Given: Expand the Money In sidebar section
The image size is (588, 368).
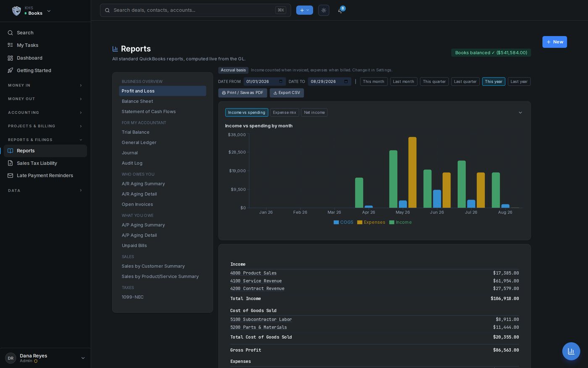Looking at the screenshot, I should click(x=45, y=85).
